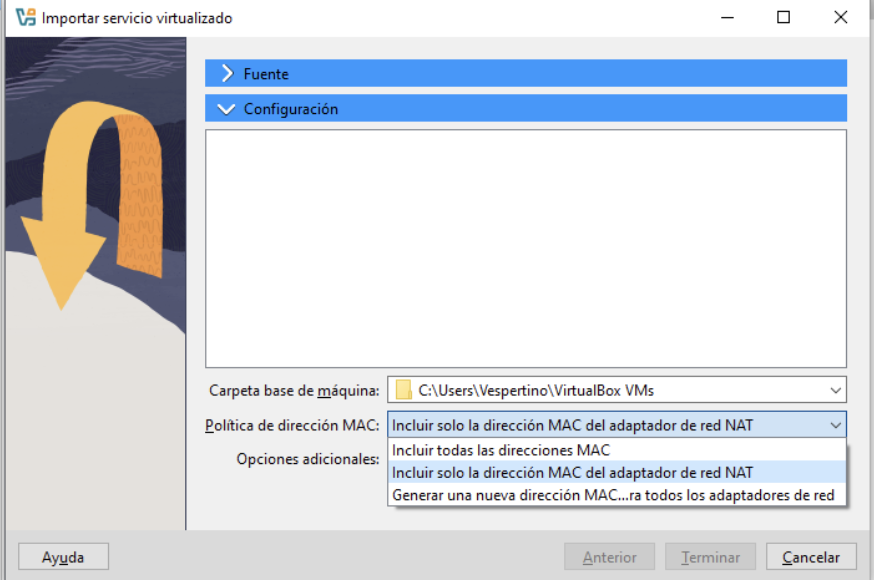874x580 pixels.
Task: Click the path C:\Users\Vespertino\VirtualBox VMs
Action: pyautogui.click(x=536, y=391)
